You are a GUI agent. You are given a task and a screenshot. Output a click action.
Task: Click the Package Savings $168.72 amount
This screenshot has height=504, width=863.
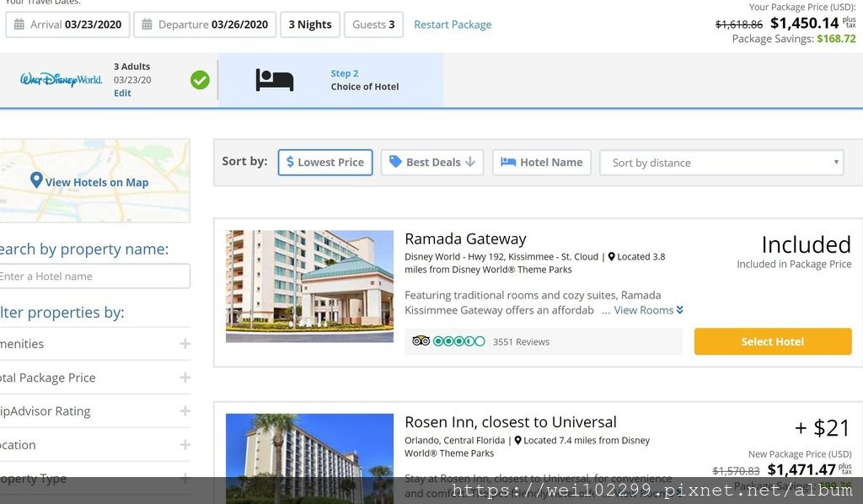[836, 39]
